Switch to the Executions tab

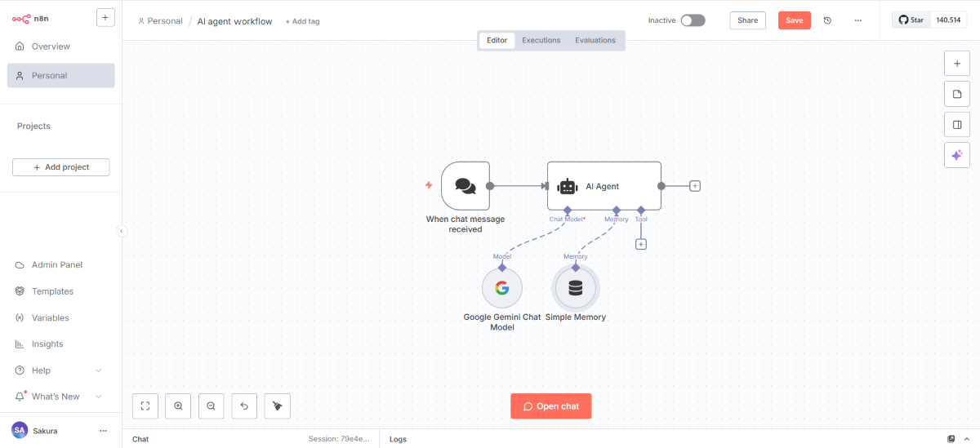tap(541, 40)
